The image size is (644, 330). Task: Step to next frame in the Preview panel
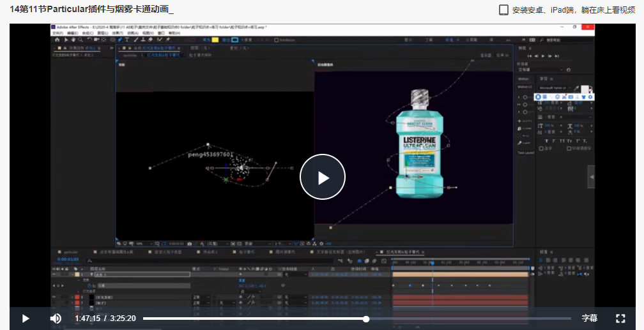(549, 56)
